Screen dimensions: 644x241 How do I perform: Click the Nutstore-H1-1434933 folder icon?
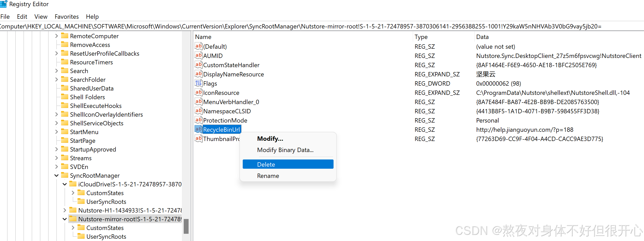73,210
